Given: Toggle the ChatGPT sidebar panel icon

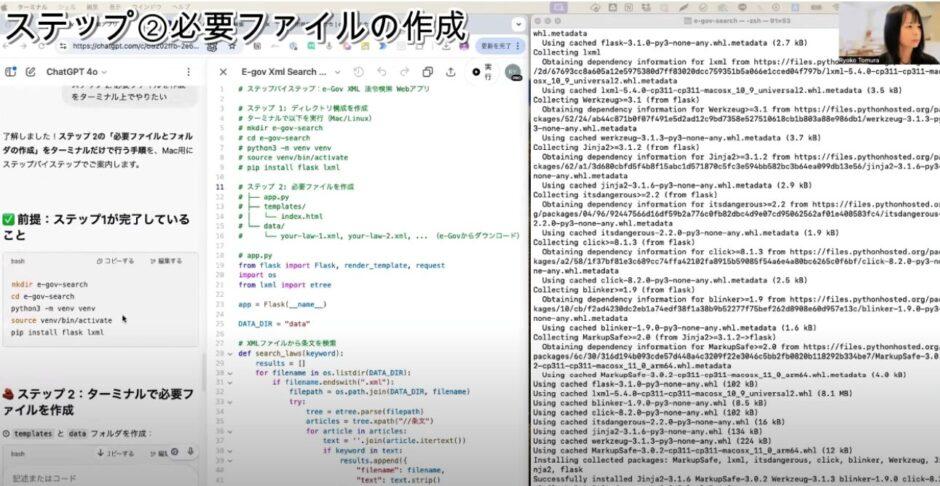Looking at the screenshot, I should [10, 72].
